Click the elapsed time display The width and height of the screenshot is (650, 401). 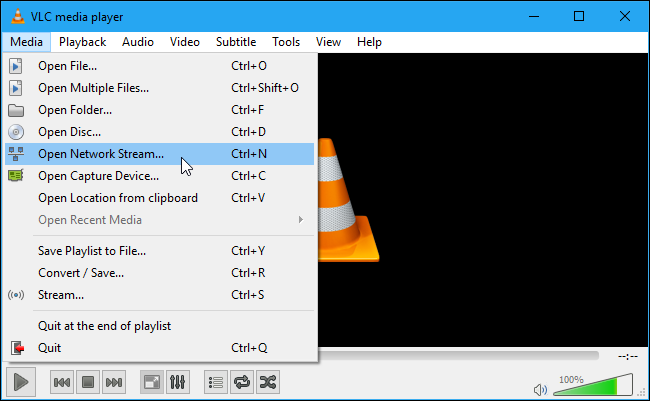coord(628,356)
